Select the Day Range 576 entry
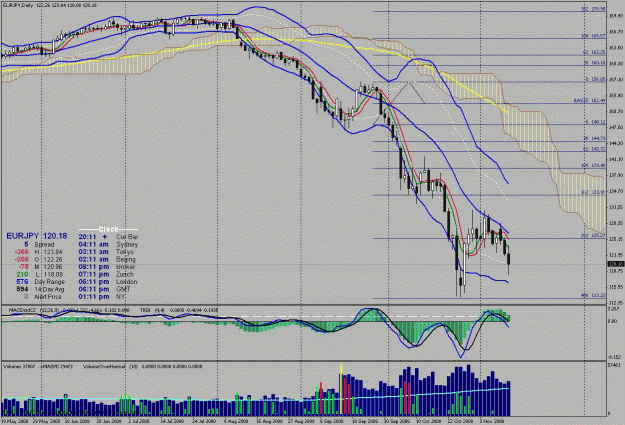The width and height of the screenshot is (625, 425). point(40,281)
